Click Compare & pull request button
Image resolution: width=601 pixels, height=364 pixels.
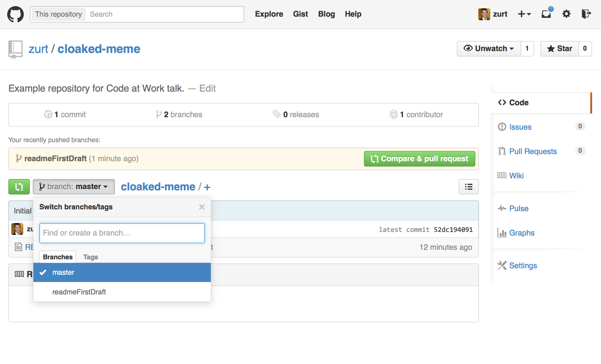click(x=420, y=159)
